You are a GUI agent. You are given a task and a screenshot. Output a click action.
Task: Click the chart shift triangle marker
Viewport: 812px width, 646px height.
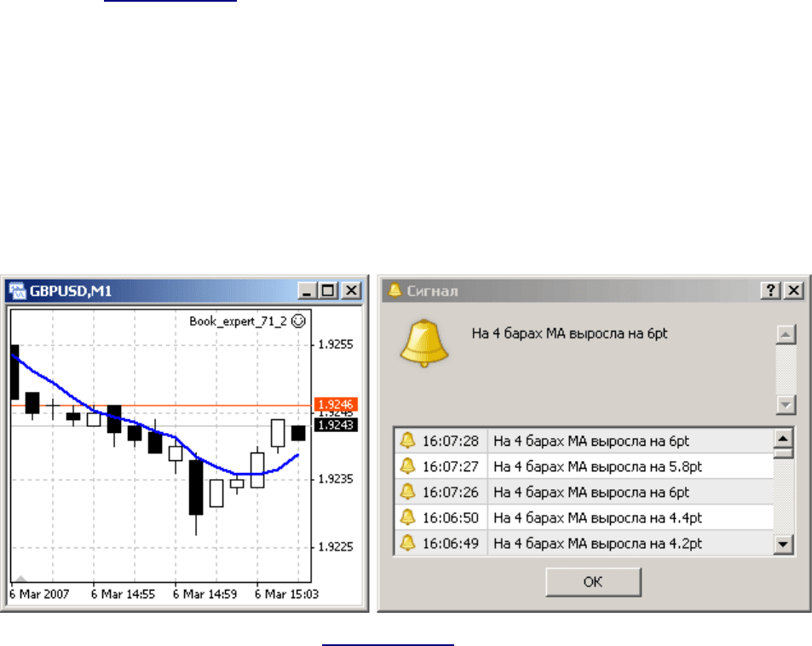pos(22,578)
